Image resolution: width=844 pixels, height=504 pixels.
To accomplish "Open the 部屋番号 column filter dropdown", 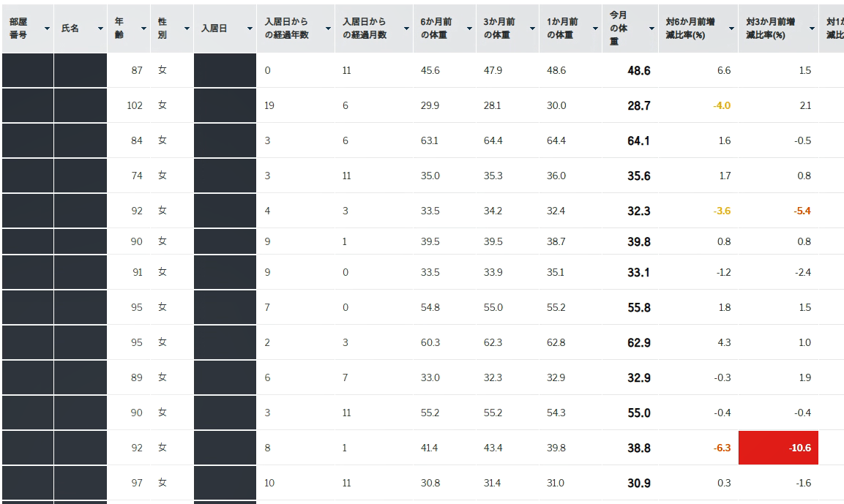I will 47,29.
